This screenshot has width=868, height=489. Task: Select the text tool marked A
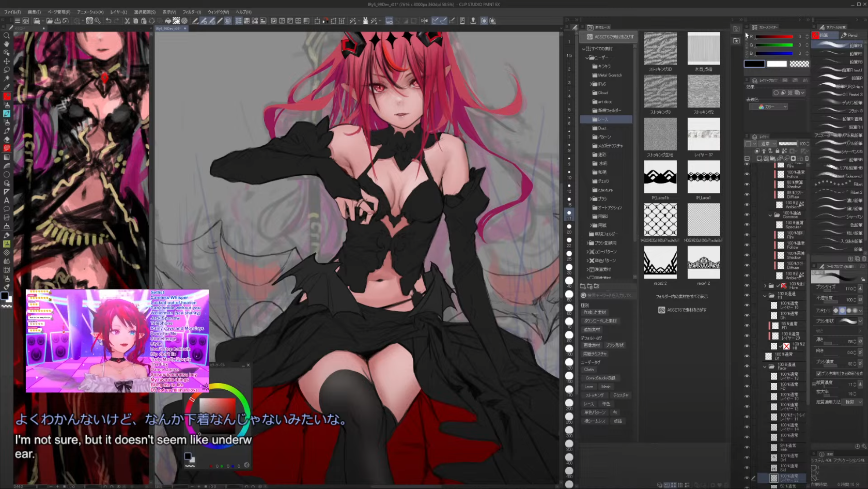pos(6,200)
